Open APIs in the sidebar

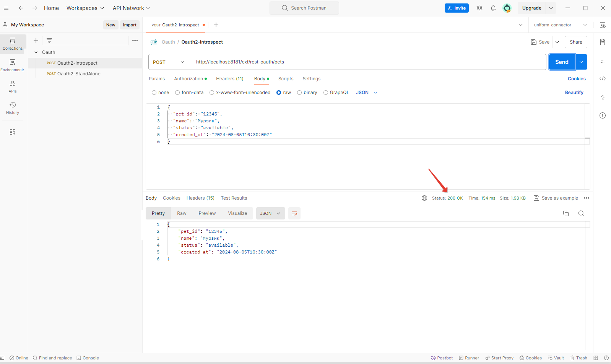(13, 87)
